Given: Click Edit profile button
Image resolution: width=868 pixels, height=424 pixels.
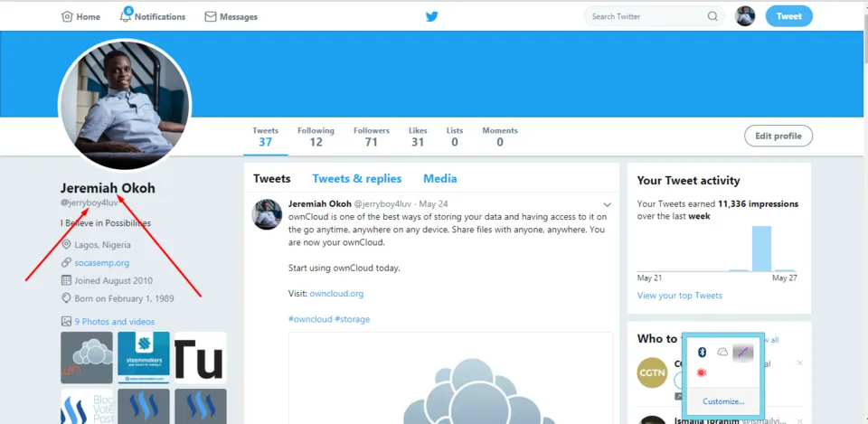Looking at the screenshot, I should pyautogui.click(x=778, y=136).
